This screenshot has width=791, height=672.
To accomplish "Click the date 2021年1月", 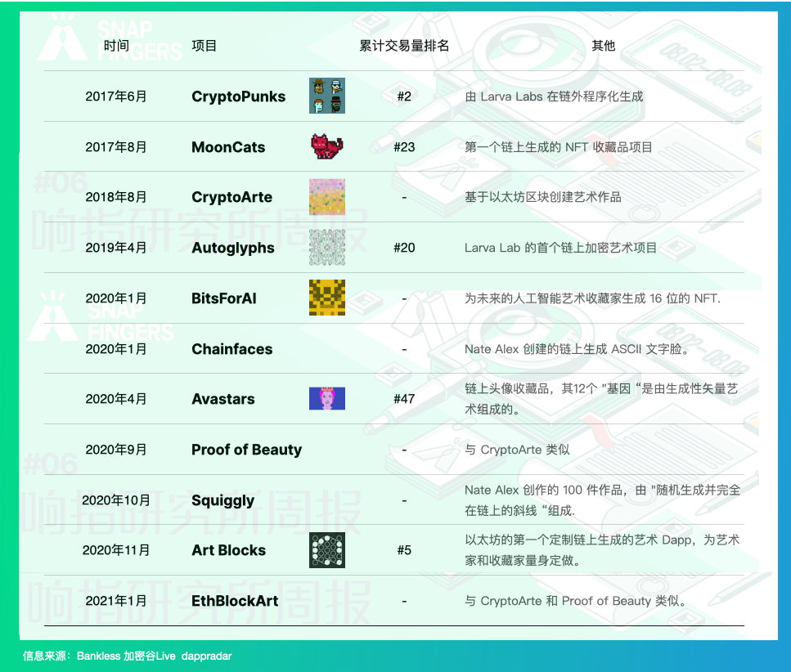I will click(116, 600).
